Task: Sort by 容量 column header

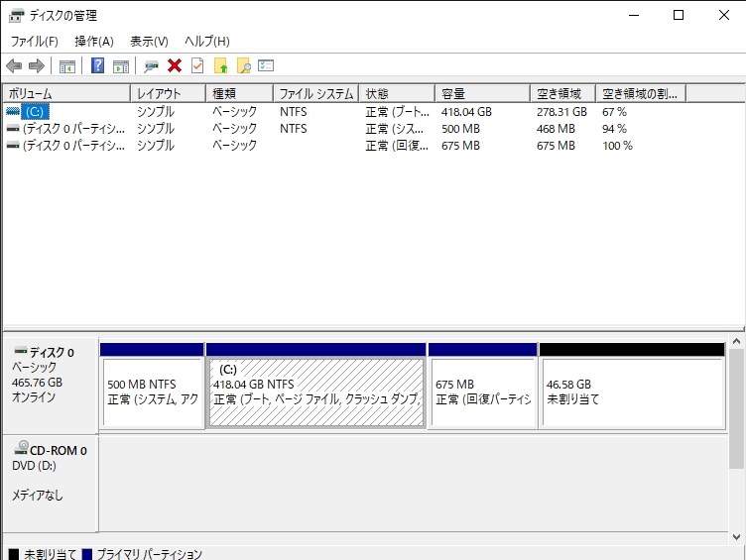Action: click(482, 93)
